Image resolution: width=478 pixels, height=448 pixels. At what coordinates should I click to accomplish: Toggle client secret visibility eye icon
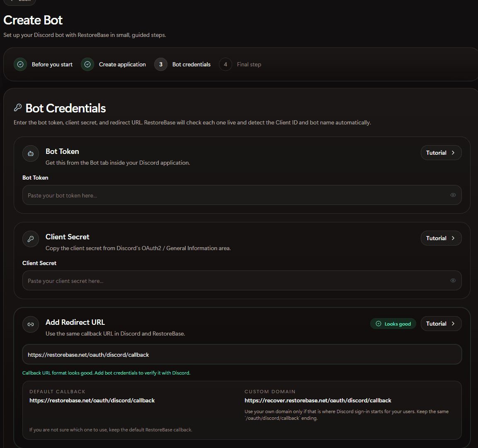tap(453, 280)
